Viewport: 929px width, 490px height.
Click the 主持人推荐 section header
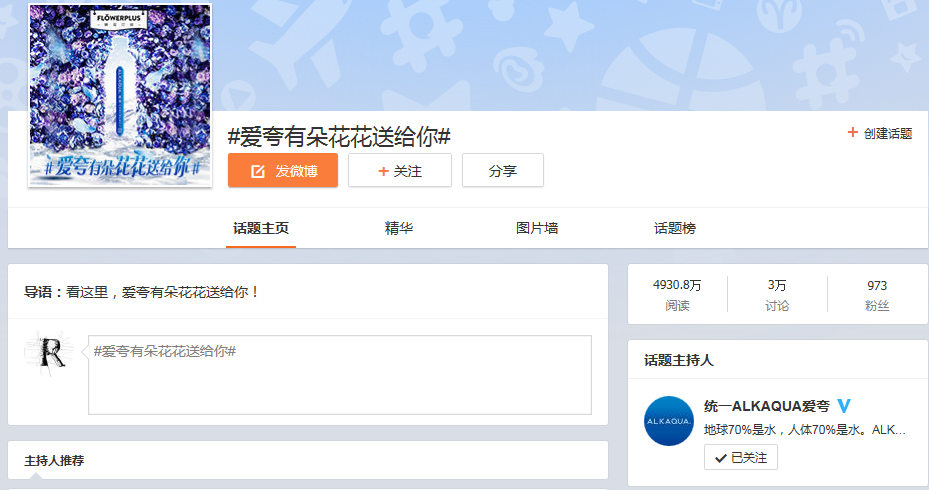click(x=54, y=460)
